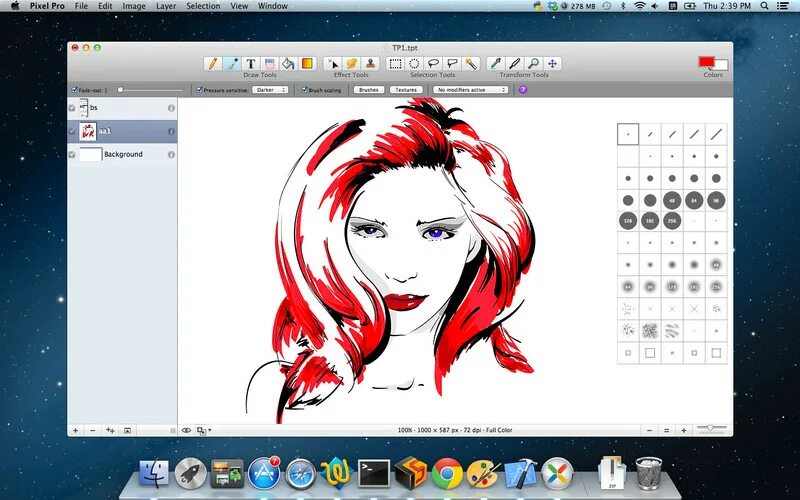800x500 pixels.
Task: Select the Gradient tool
Action: 307,63
